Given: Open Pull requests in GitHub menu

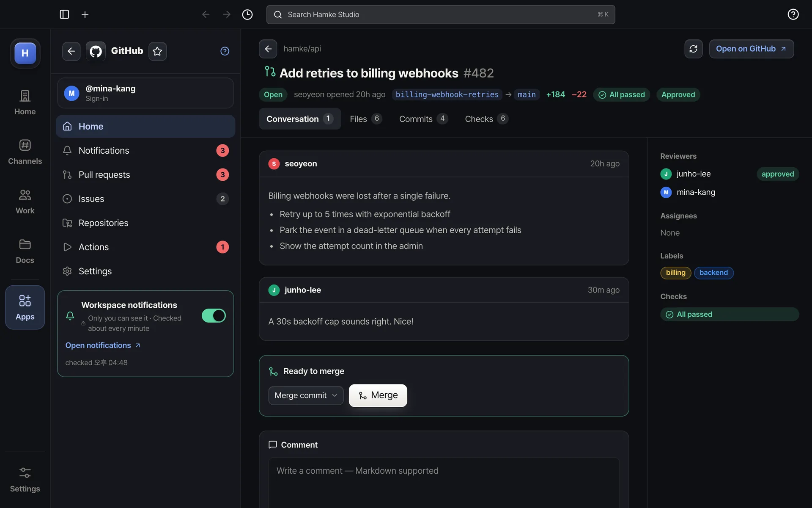Looking at the screenshot, I should [x=145, y=174].
